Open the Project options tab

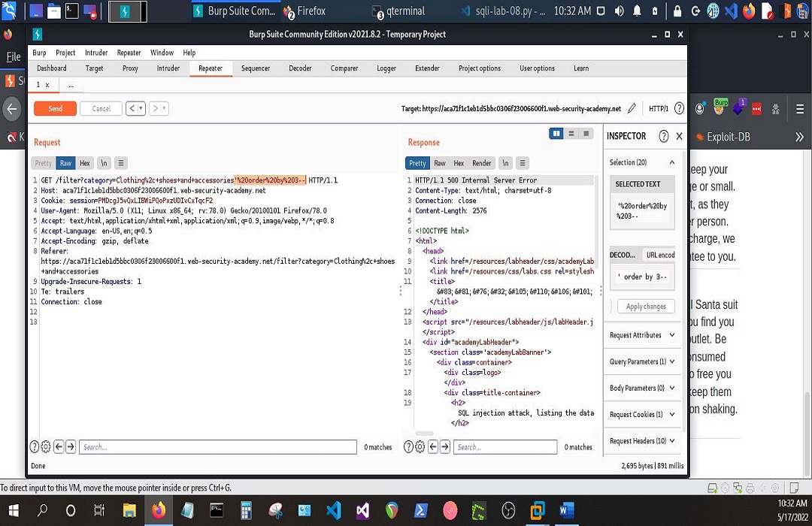[480, 68]
